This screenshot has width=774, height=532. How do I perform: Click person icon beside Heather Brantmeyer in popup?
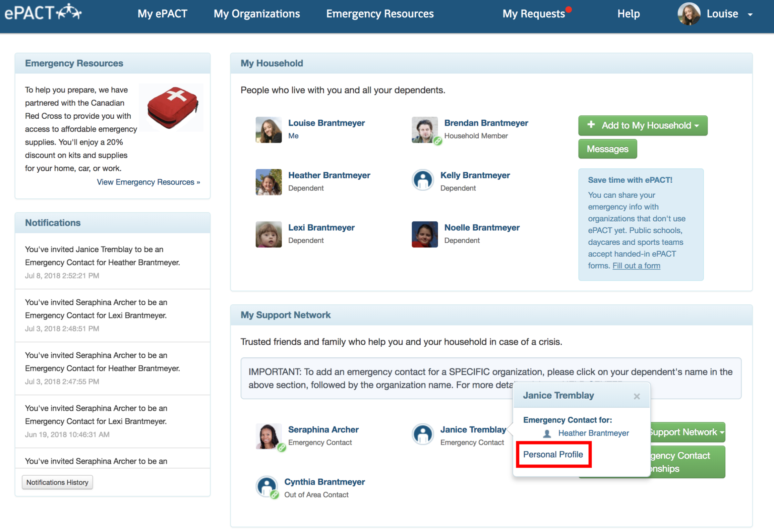point(547,433)
